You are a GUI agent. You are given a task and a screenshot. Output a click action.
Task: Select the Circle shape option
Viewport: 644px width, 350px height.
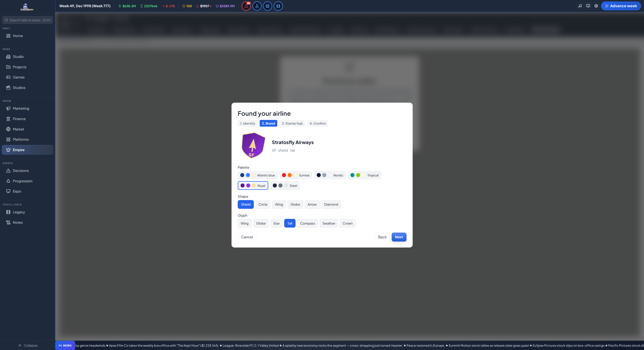click(x=263, y=204)
